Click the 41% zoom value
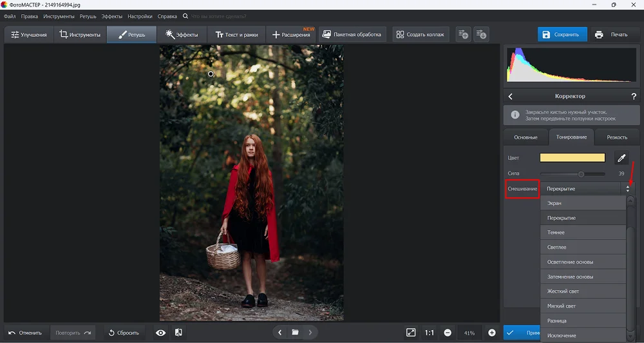The image size is (644, 343). pos(469,333)
